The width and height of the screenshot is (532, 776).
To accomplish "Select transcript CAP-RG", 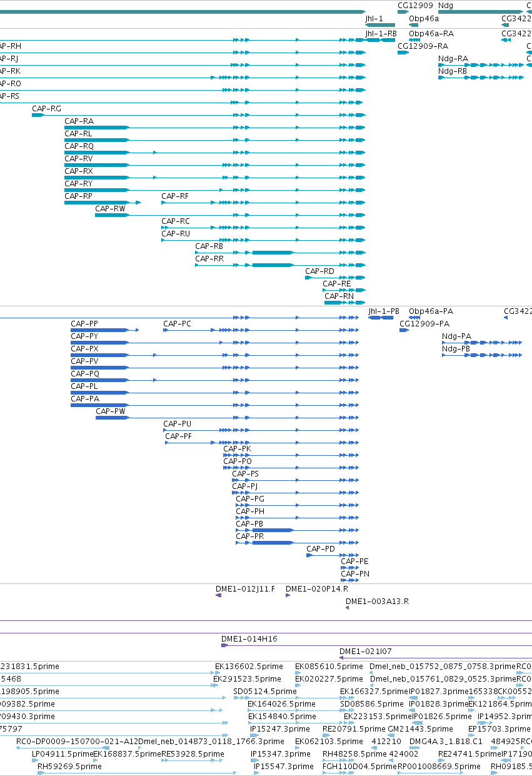I will coord(46,108).
